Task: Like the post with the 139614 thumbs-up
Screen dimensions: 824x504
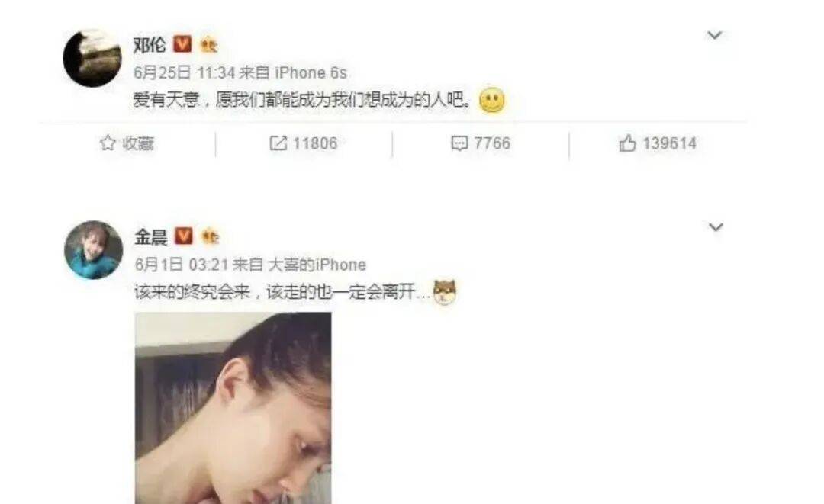Action: click(627, 143)
